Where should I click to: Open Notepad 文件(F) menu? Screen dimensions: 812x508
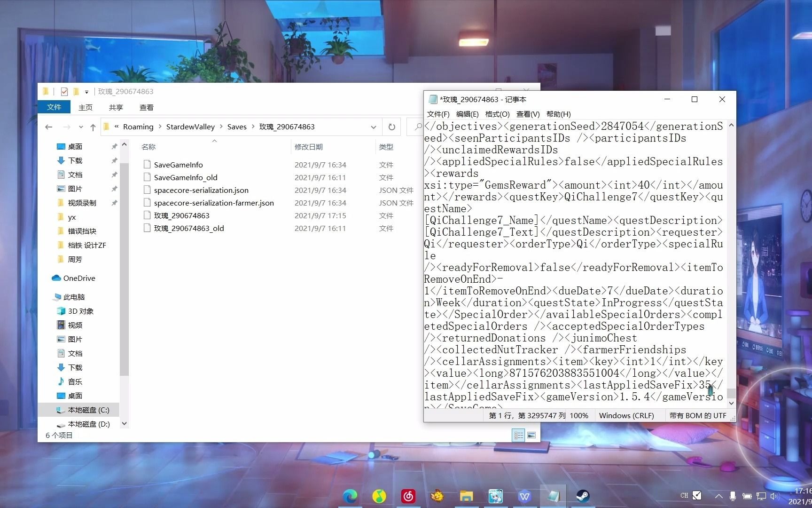pos(438,114)
